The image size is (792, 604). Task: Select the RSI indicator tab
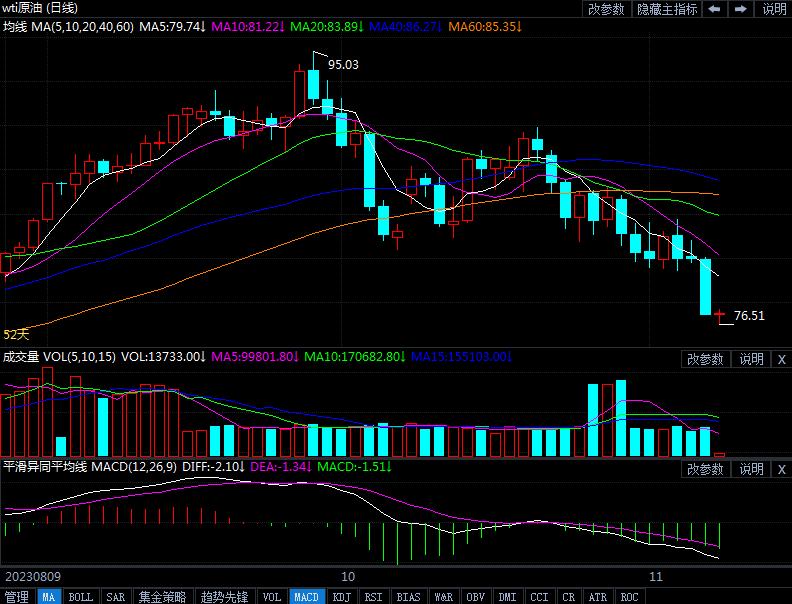(x=373, y=597)
